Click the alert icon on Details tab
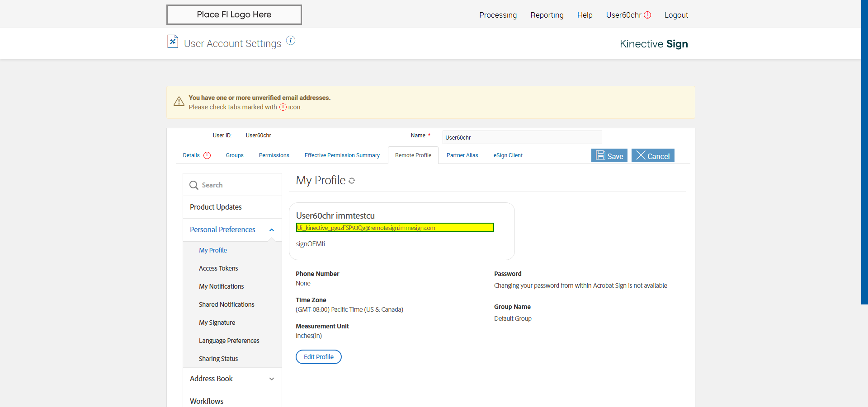This screenshot has height=407, width=868. [207, 155]
